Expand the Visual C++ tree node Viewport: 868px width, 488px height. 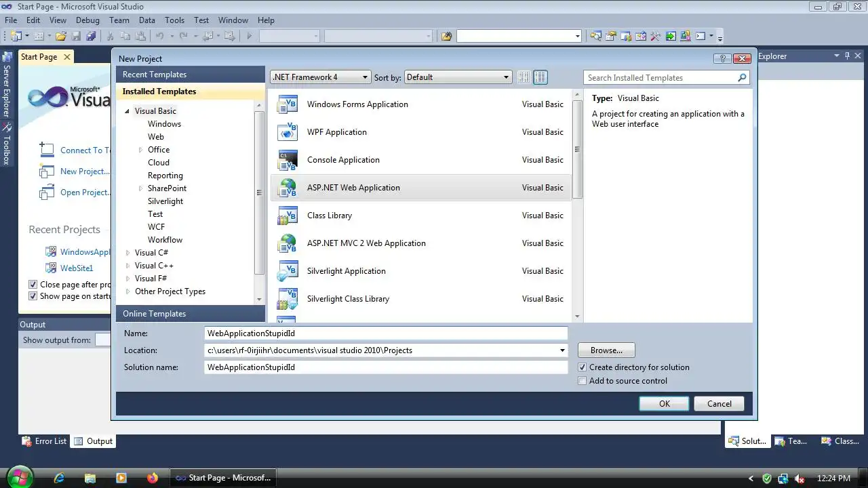127,266
